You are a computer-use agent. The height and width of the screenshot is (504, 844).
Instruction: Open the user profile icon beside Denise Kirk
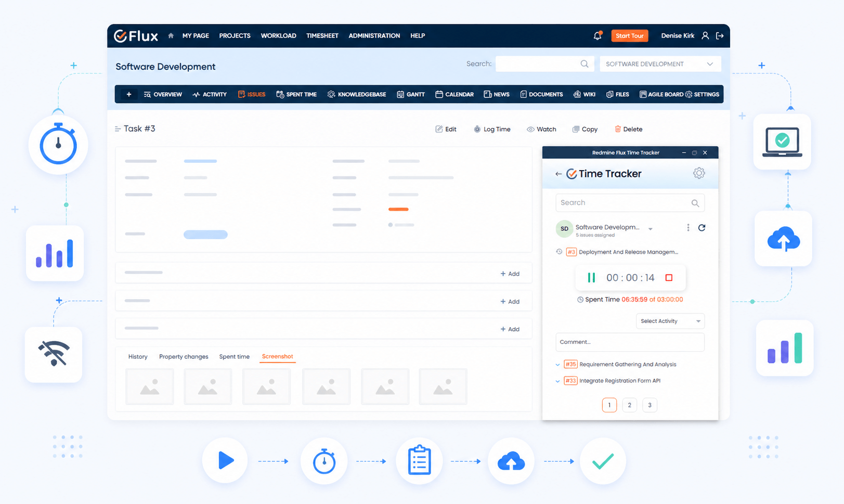tap(705, 36)
